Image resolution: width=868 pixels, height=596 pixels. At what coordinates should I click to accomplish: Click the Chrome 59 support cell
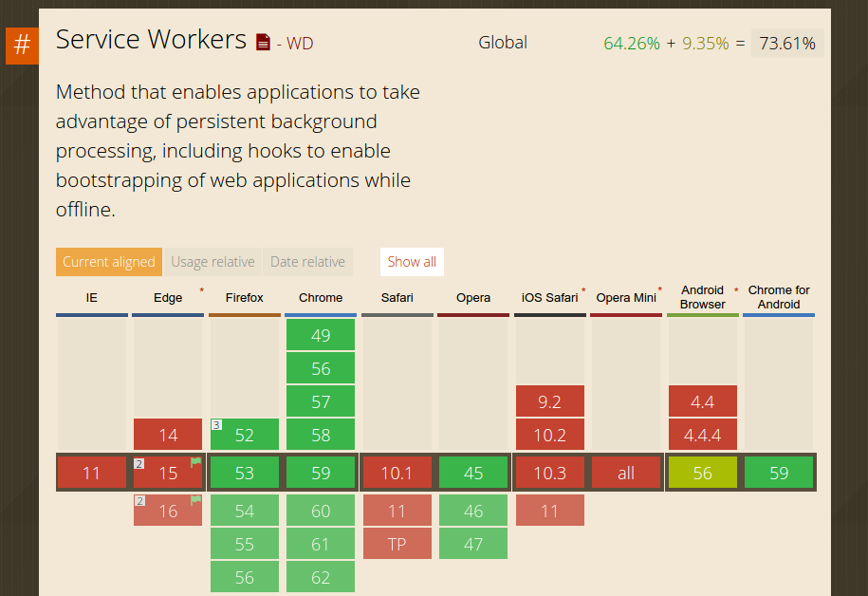point(321,473)
